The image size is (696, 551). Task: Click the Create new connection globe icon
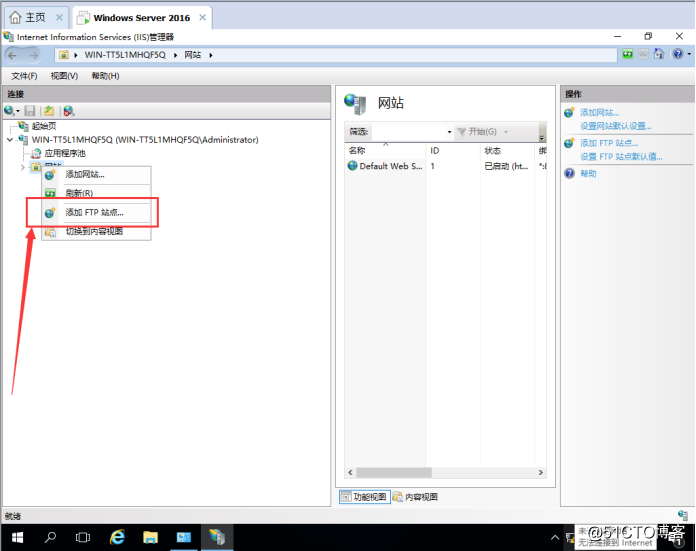tap(9, 111)
